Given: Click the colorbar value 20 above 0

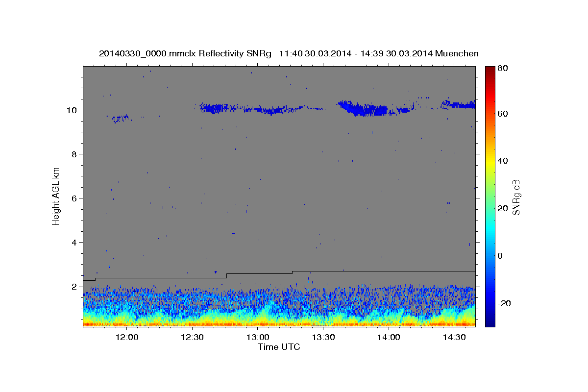Looking at the screenshot, I should tap(502, 208).
